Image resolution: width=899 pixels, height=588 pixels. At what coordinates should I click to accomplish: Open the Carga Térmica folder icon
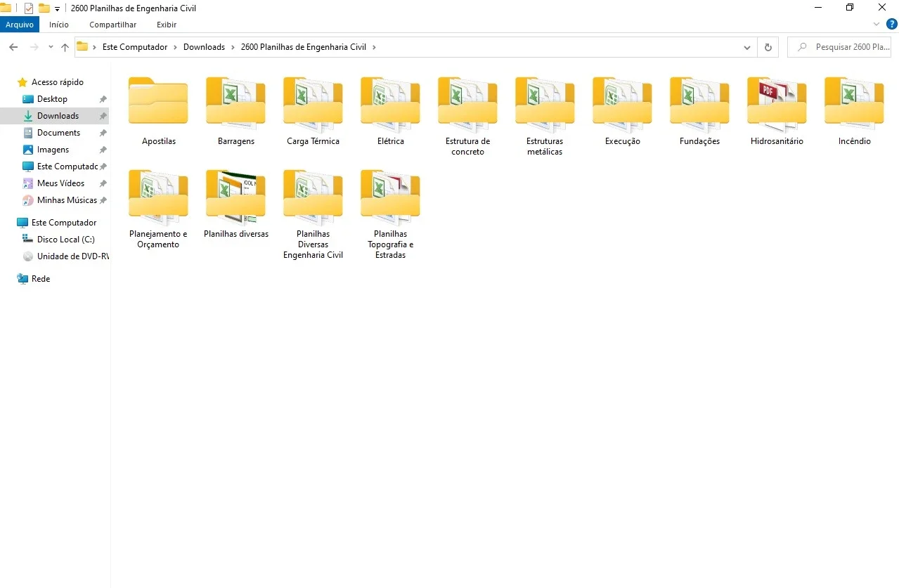[313, 103]
